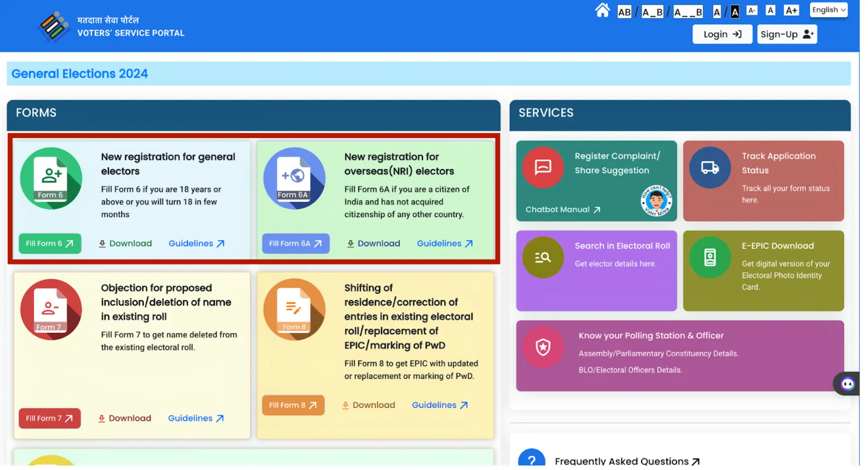Click 'Objection for proposed inclusion/deletion' heading

[x=166, y=302]
